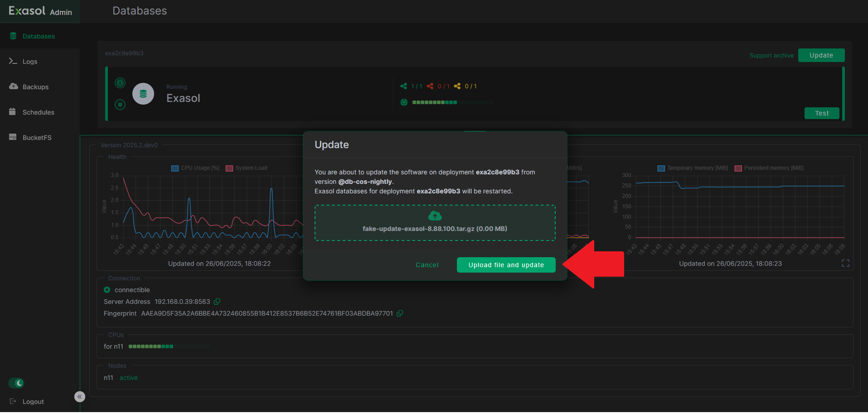The image size is (868, 413).
Task: Click the cloud upload icon in dialog
Action: coord(435,216)
